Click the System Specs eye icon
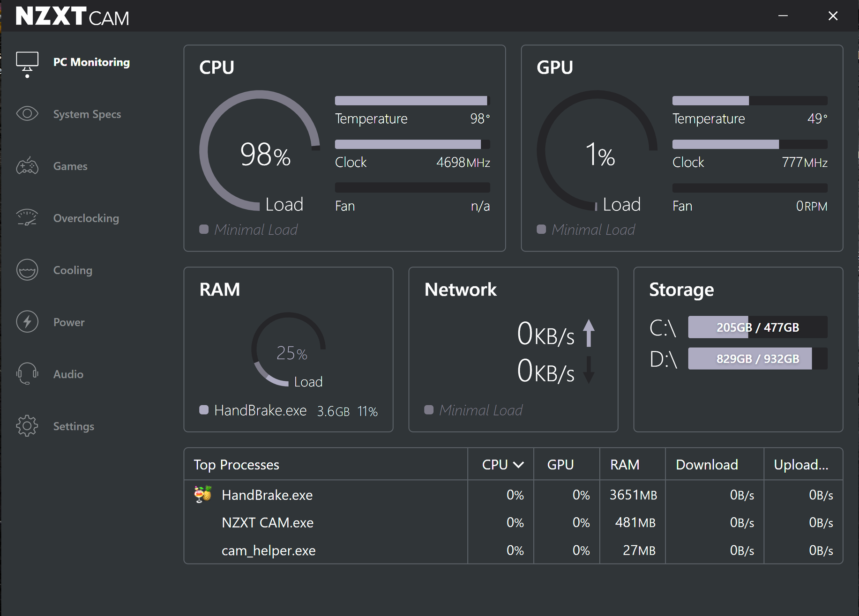 [27, 114]
